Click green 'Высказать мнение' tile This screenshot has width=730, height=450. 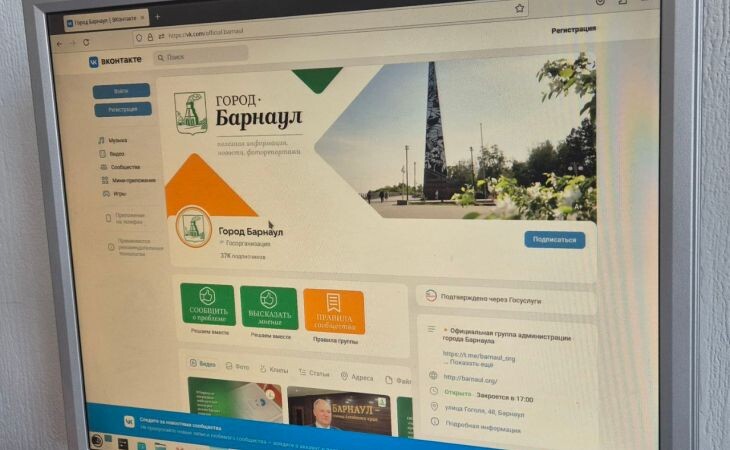coord(269,308)
